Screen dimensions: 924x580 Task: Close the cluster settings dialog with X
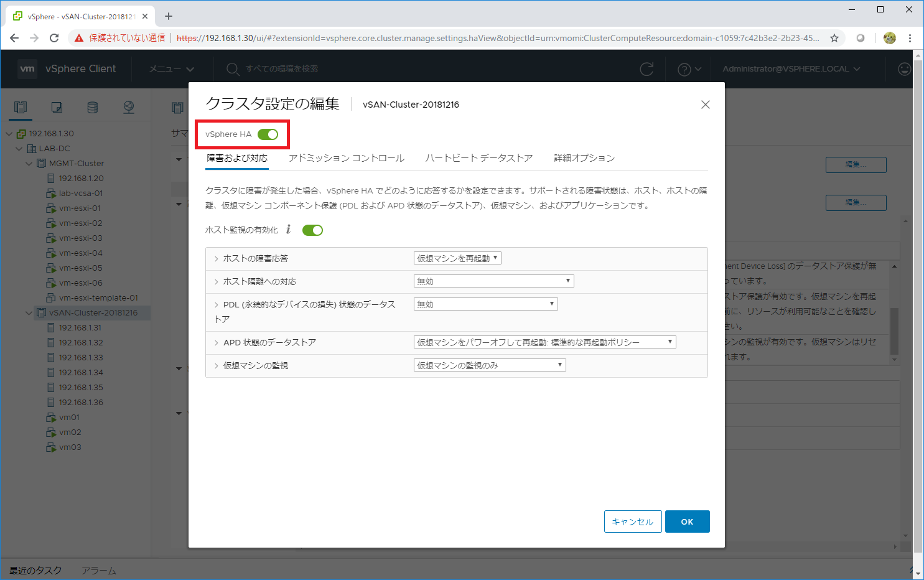(705, 105)
